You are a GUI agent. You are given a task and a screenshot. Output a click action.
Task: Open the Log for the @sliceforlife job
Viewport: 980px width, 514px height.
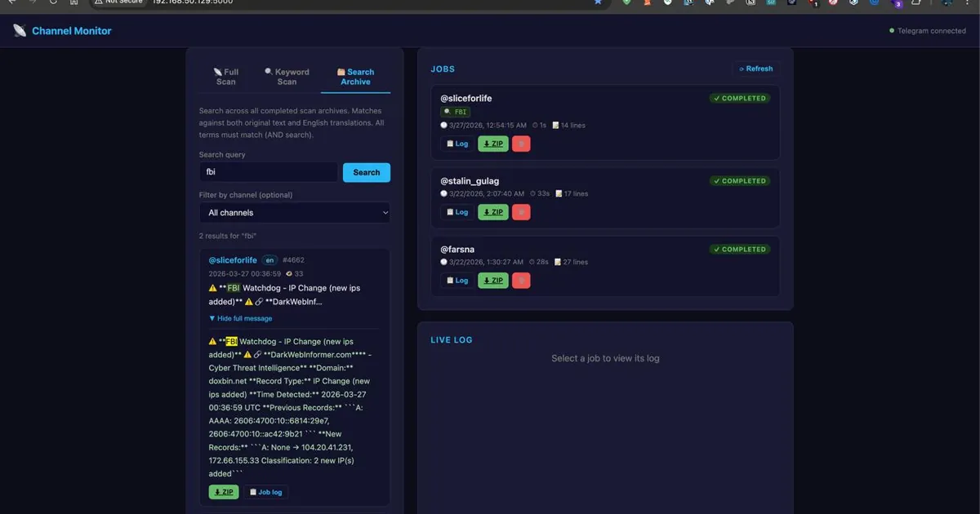coord(457,143)
